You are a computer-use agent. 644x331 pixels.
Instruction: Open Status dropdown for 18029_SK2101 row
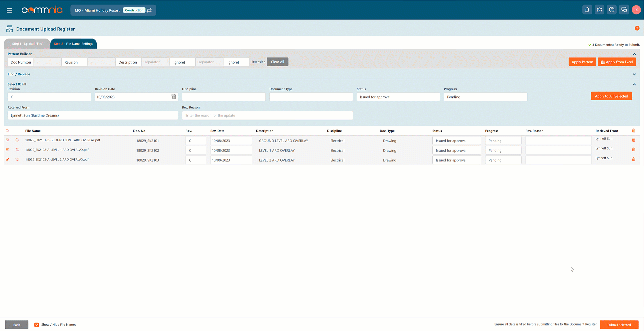click(457, 141)
